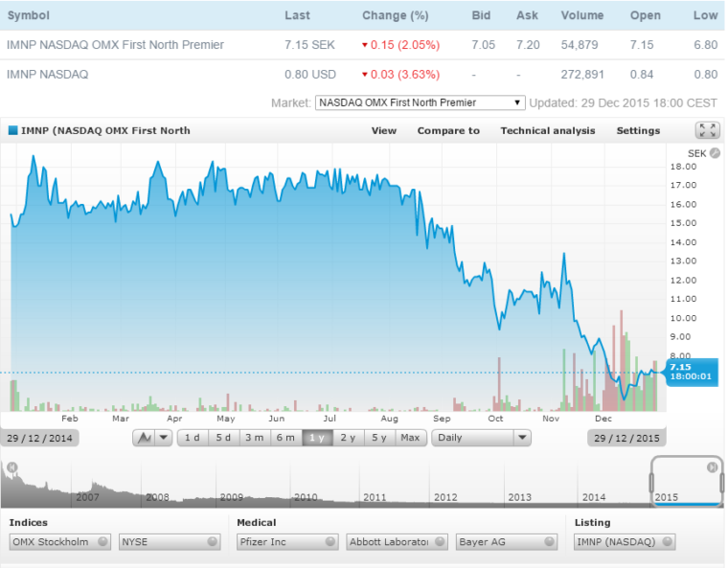The height and width of the screenshot is (568, 728).
Task: Toggle IMNP (NASDAQ) listing comparison
Action: pos(625,541)
